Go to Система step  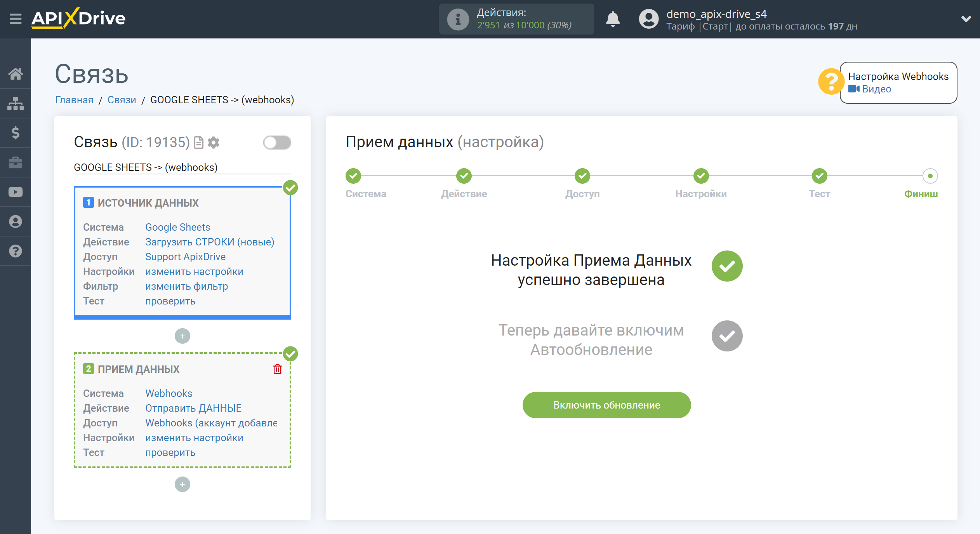click(353, 176)
